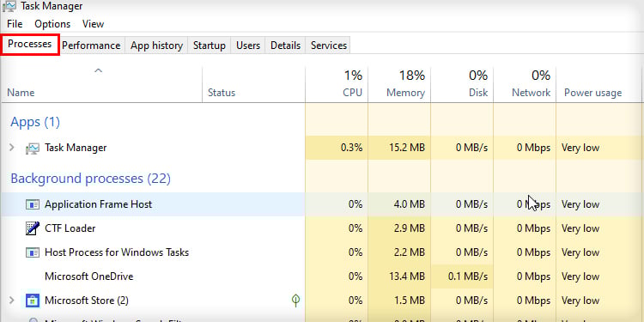Click the CTF Loader pen icon
The image size is (644, 322).
(x=33, y=228)
